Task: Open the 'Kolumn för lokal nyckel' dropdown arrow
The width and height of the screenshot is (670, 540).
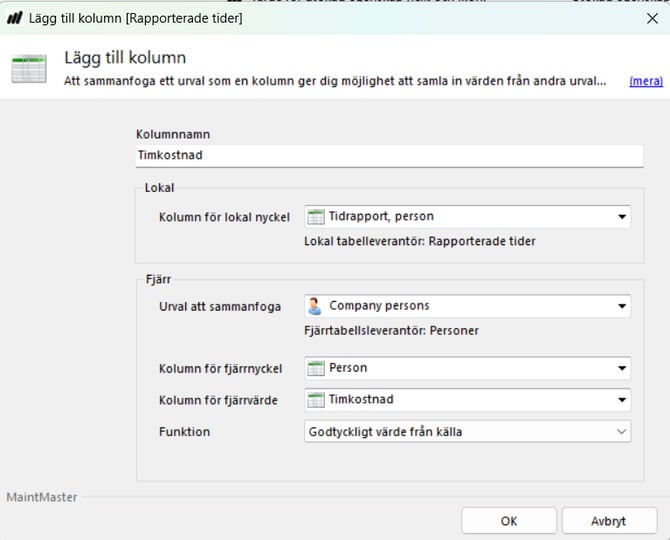Action: [621, 216]
